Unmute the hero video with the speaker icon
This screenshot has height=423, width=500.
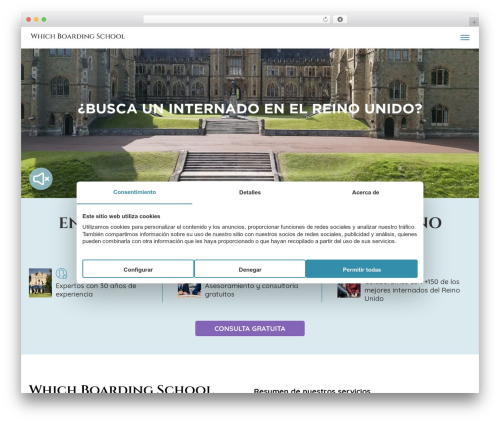click(x=41, y=179)
